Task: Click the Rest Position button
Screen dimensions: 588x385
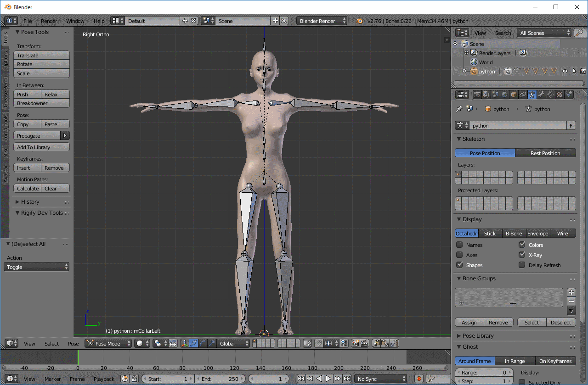Action: click(545, 153)
